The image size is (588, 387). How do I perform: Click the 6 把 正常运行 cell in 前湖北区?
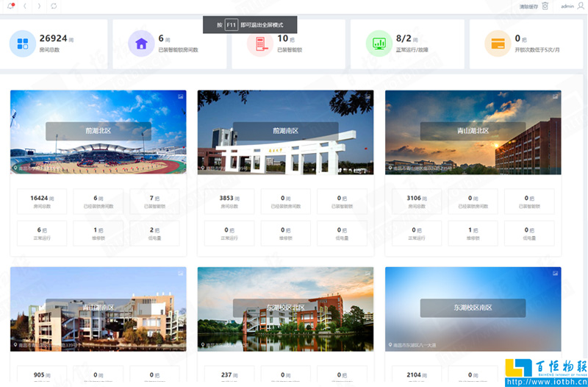[x=42, y=233]
